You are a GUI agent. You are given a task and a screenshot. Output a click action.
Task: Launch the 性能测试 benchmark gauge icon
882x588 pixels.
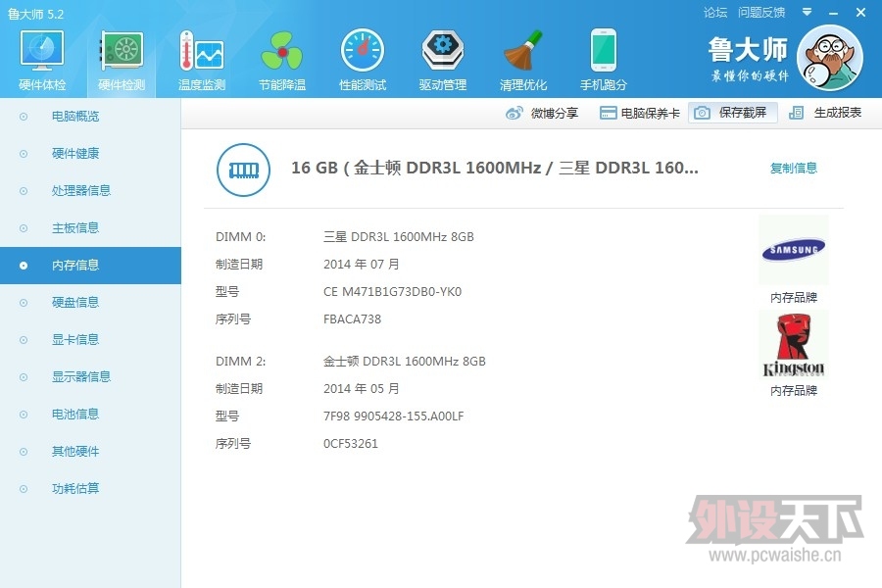(363, 51)
